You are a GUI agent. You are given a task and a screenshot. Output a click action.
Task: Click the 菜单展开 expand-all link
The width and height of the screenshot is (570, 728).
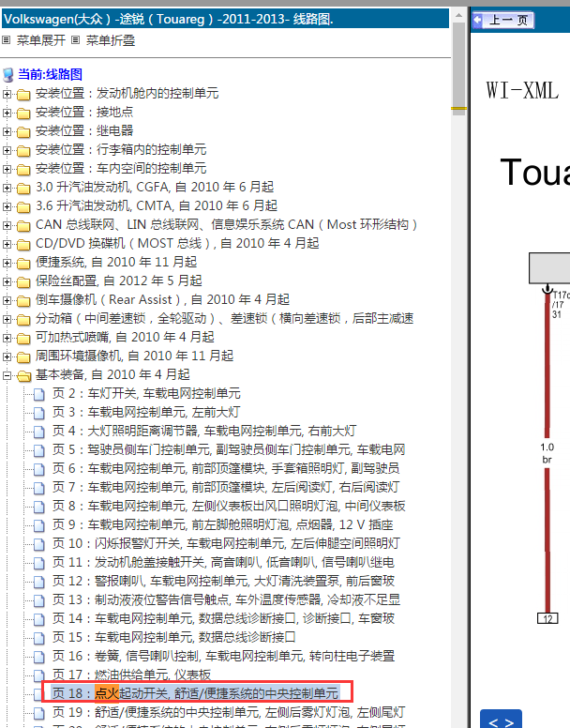tap(41, 40)
